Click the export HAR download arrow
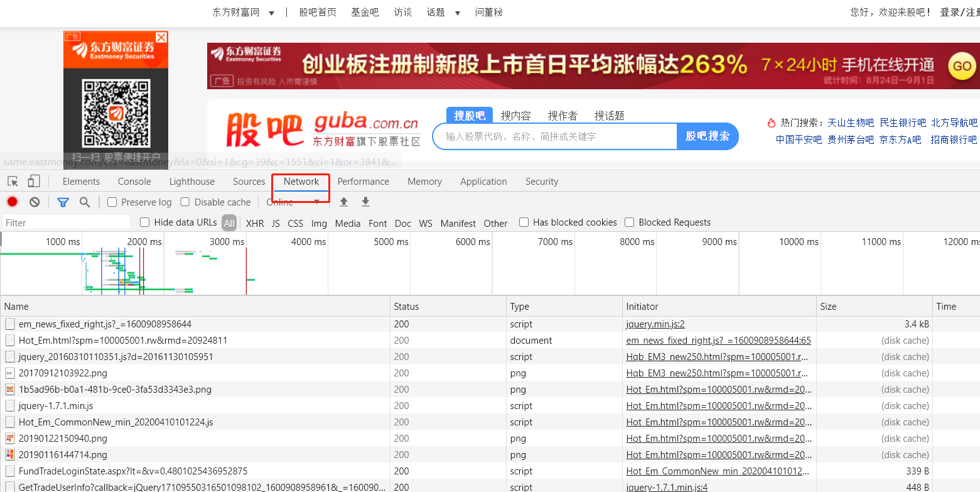Screen dimensions: 980x492 [x=365, y=202]
